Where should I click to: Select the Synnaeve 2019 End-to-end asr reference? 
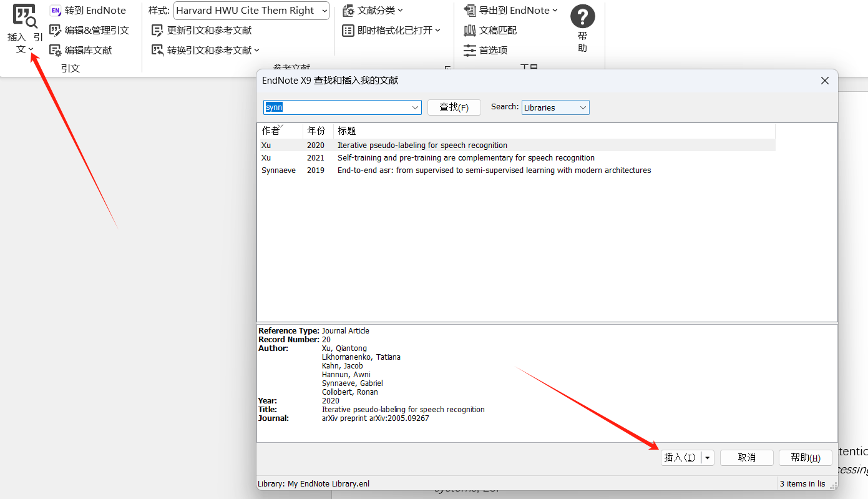pos(517,170)
